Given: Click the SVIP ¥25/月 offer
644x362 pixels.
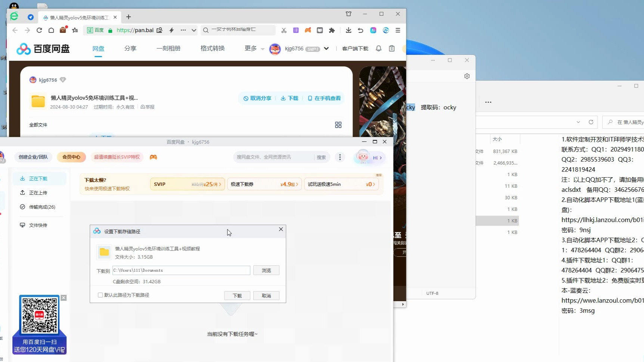Looking at the screenshot, I should pos(188,184).
